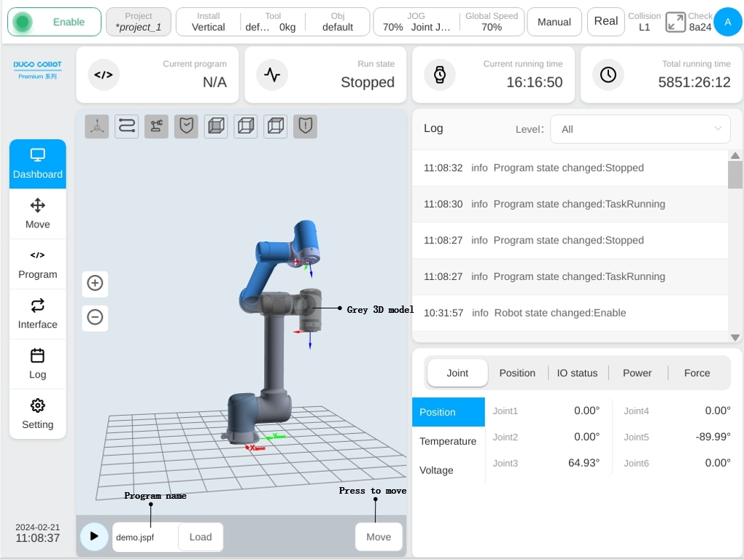This screenshot has height=560, width=744.
Task: Click the total running time 5851:26:12
Action: pyautogui.click(x=694, y=82)
